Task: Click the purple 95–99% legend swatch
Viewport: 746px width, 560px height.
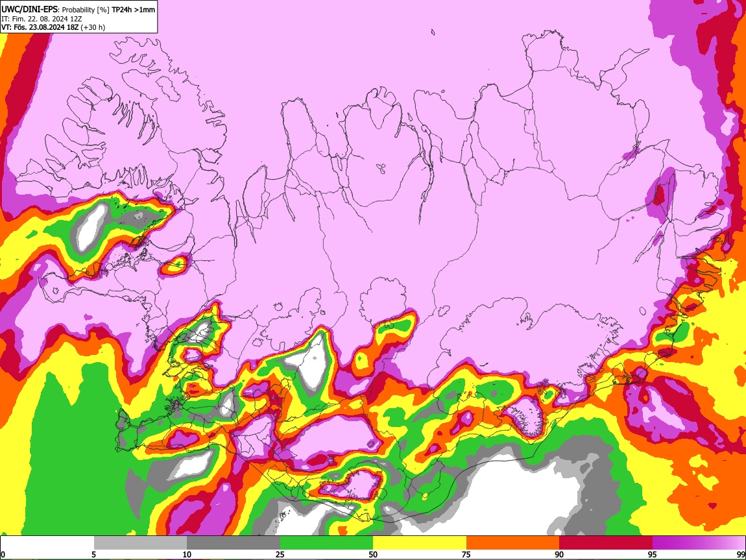Action: [699, 543]
